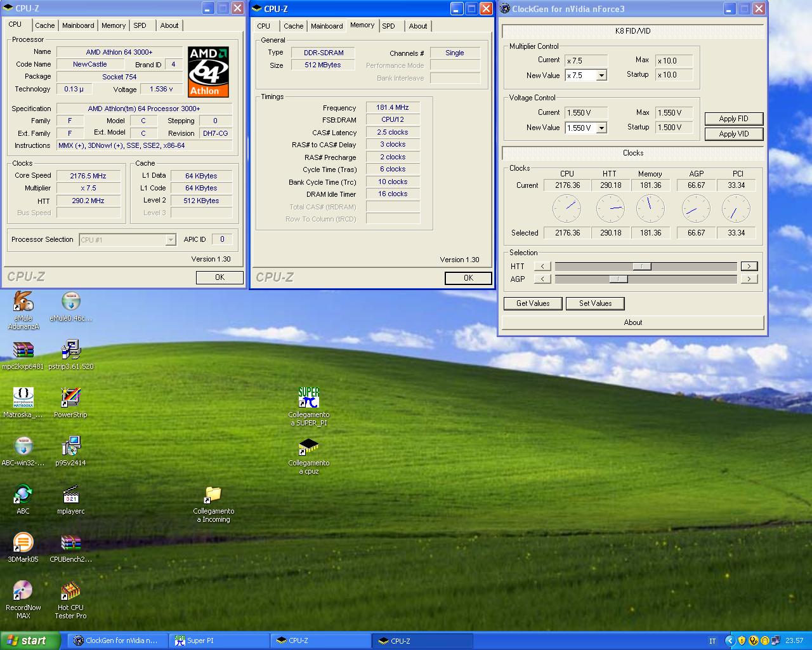Click the HTT slider left arrow

tap(542, 266)
